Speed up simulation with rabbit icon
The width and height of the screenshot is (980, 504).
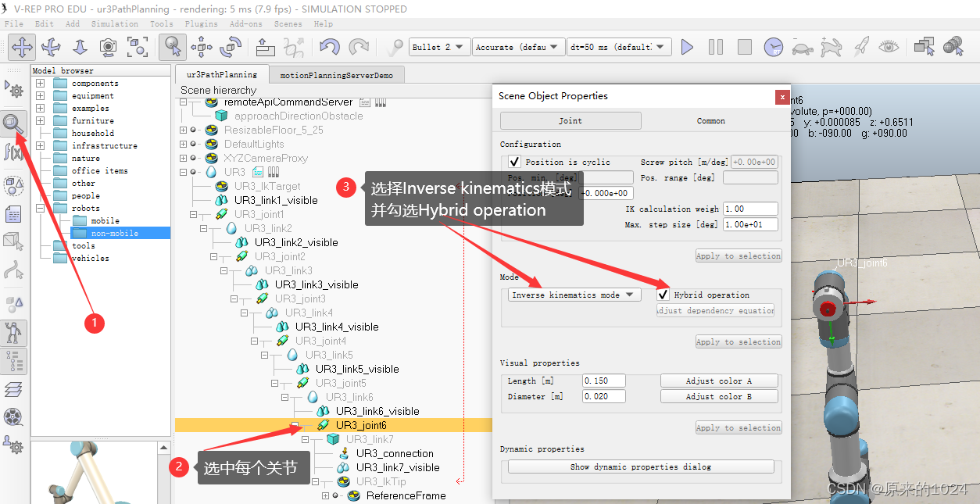point(832,47)
